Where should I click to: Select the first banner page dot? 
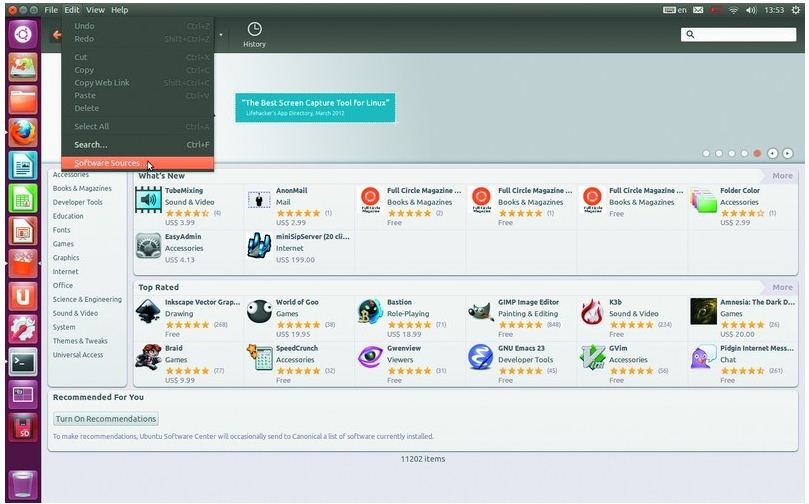pyautogui.click(x=706, y=153)
